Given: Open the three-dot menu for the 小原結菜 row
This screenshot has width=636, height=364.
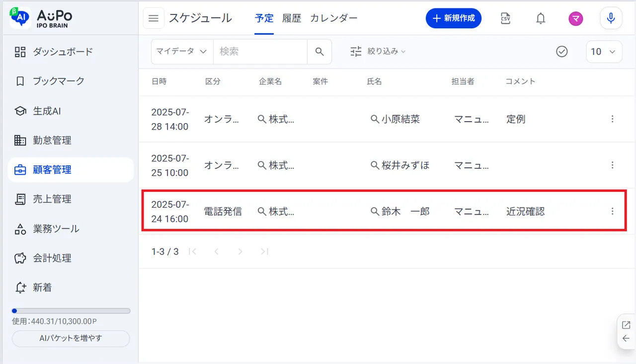Looking at the screenshot, I should click(x=612, y=119).
